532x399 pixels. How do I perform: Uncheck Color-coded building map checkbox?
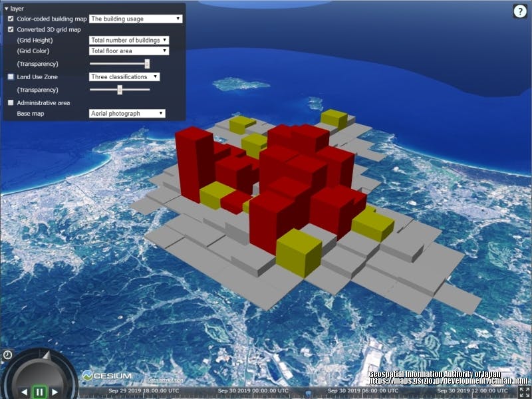pos(11,19)
